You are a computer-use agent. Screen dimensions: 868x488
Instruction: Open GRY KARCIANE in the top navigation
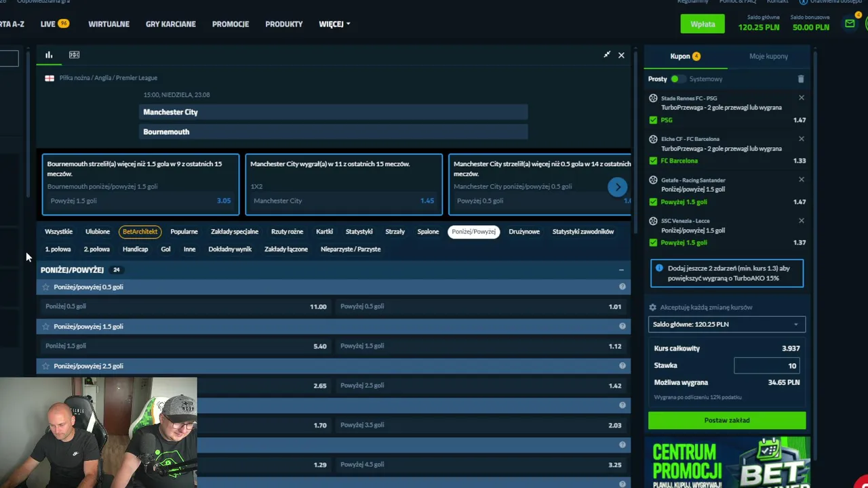click(170, 24)
